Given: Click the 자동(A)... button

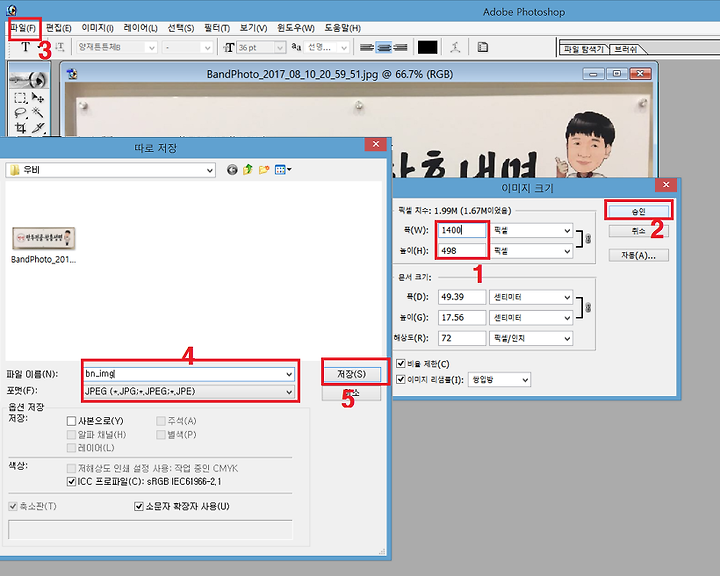Looking at the screenshot, I should point(639,255).
